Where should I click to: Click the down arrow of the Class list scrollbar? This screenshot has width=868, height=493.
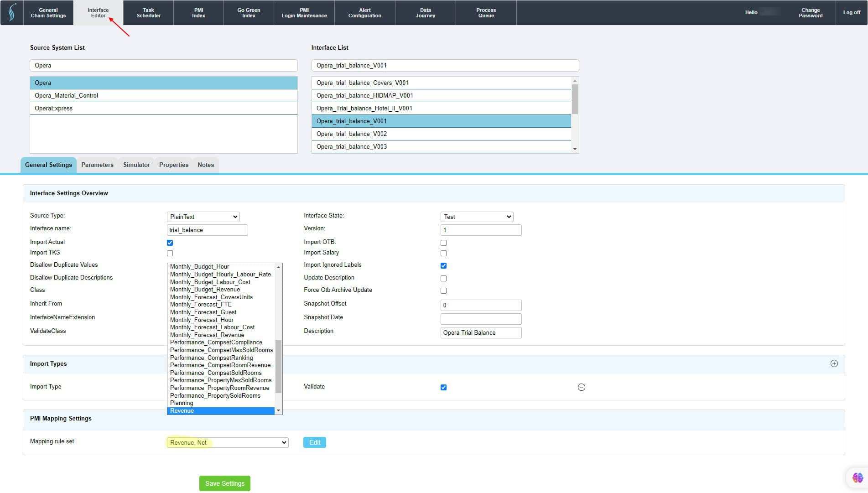click(x=278, y=410)
